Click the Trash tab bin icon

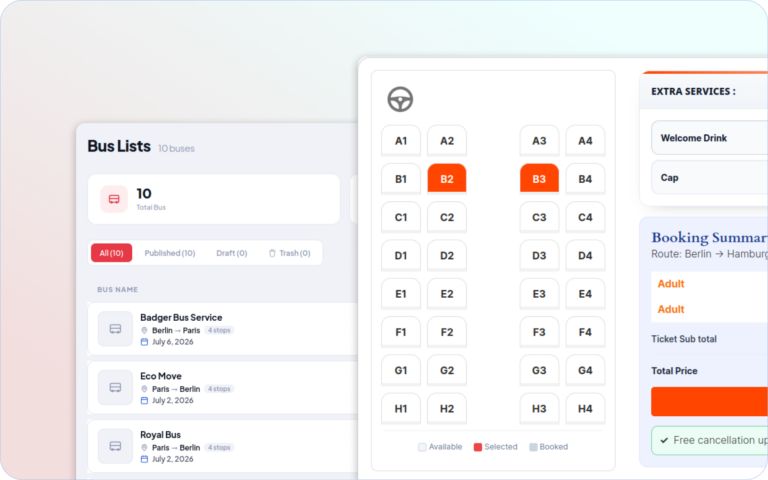pyautogui.click(x=272, y=253)
